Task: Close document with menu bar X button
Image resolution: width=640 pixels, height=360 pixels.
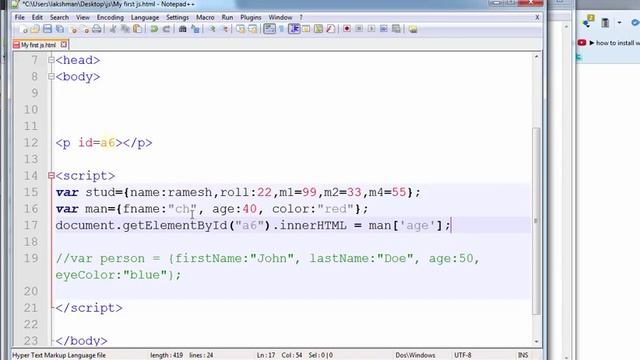Action: click(537, 17)
